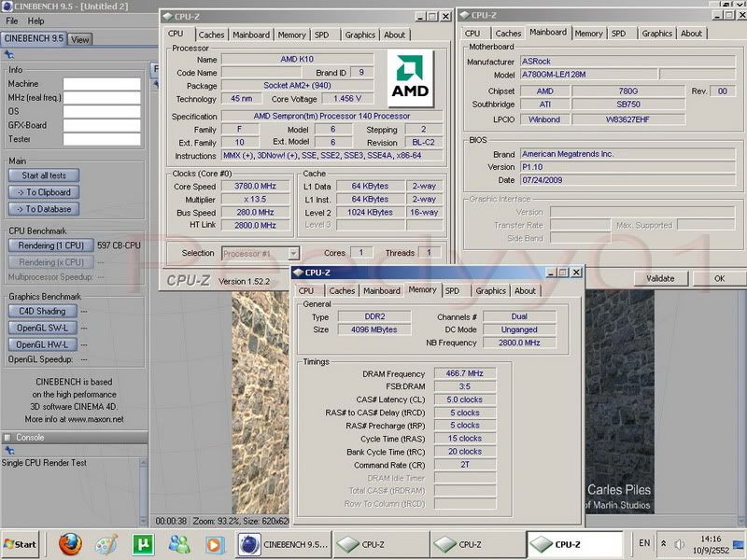Screen dimensions: 747x560
Task: Click the Chipset 780G value
Action: [x=627, y=91]
